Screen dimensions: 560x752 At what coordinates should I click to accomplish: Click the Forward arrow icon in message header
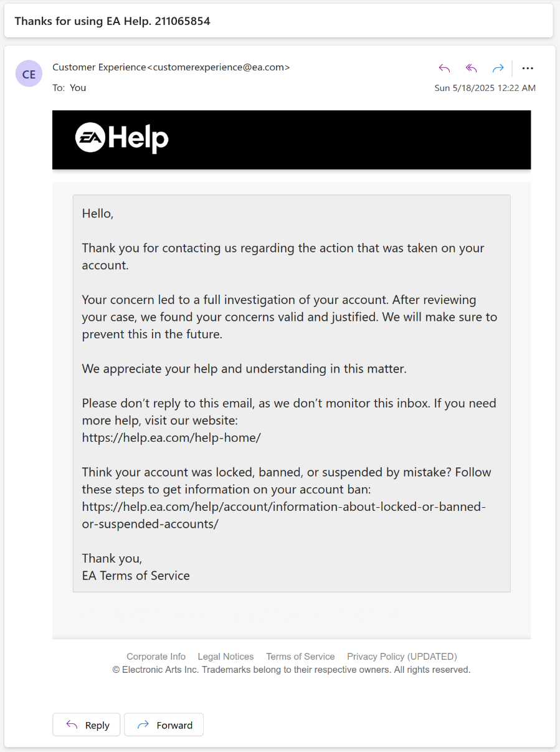(x=498, y=69)
